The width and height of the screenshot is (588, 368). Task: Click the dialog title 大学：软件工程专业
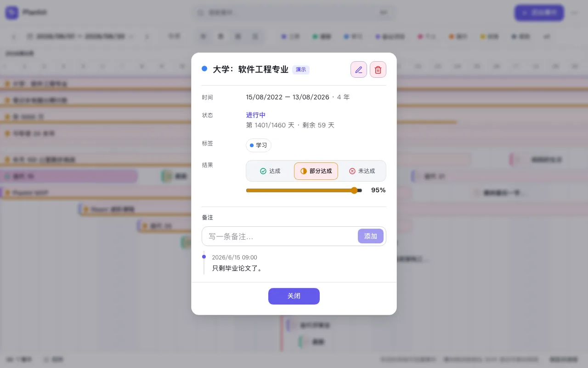[250, 69]
